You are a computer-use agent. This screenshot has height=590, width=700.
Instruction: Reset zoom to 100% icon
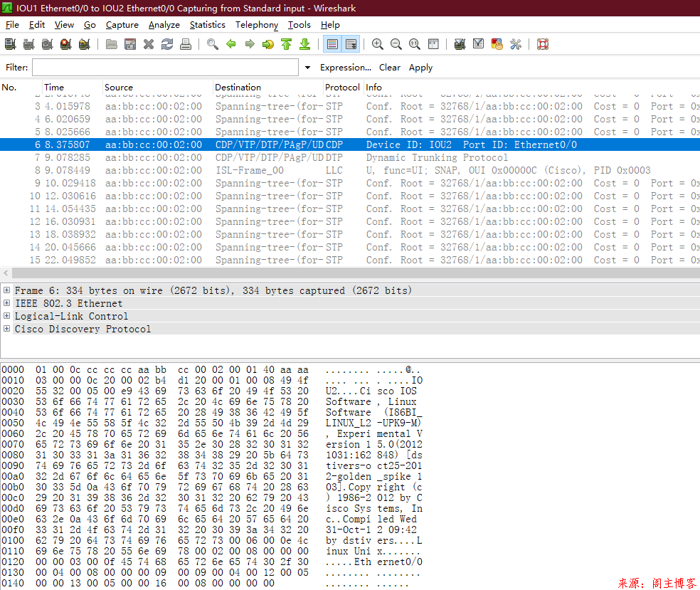point(415,44)
